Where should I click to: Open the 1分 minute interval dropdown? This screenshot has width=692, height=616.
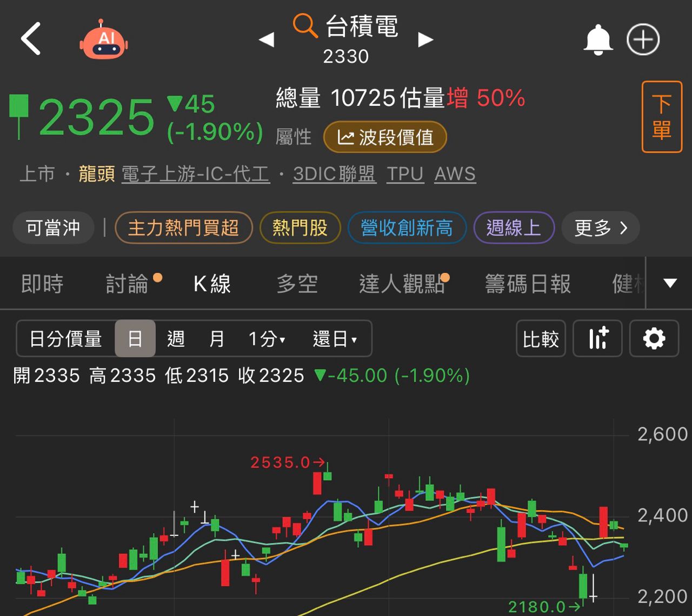(x=267, y=339)
